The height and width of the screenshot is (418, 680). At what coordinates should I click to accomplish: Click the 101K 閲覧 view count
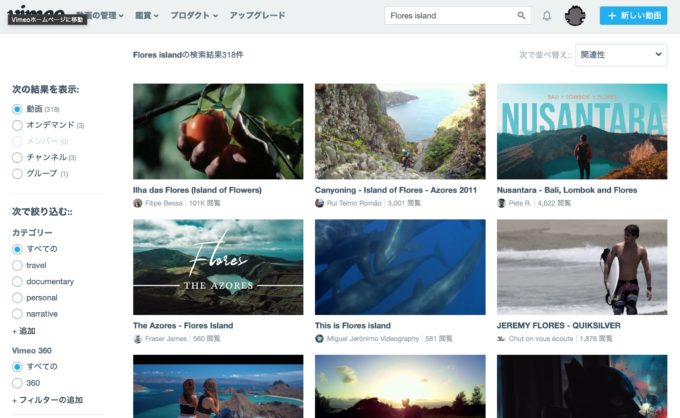[x=205, y=203]
